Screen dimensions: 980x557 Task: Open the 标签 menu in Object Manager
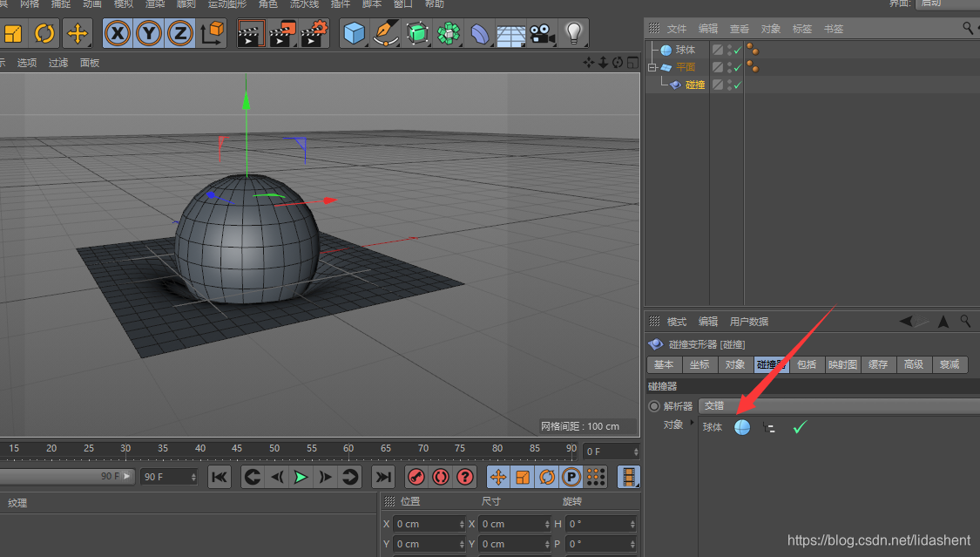tap(801, 29)
